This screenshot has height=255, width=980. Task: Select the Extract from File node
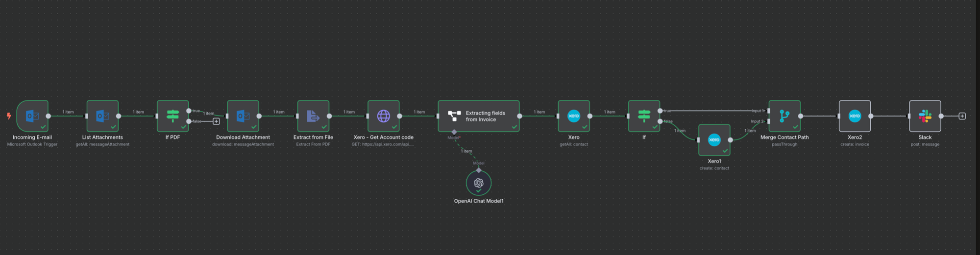[x=313, y=116]
